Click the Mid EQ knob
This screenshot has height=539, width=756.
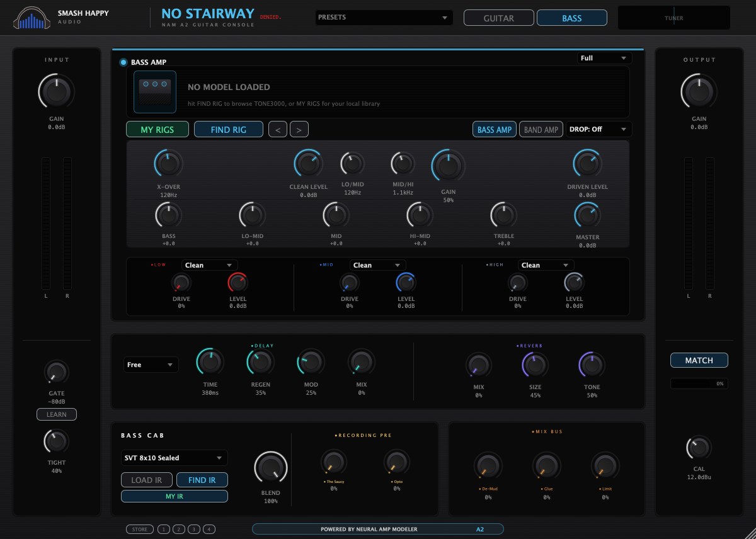pos(336,215)
